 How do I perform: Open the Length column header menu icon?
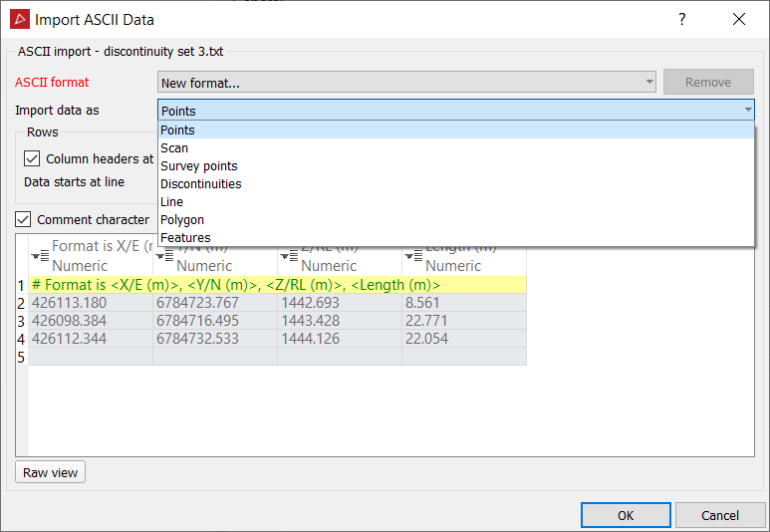[412, 256]
